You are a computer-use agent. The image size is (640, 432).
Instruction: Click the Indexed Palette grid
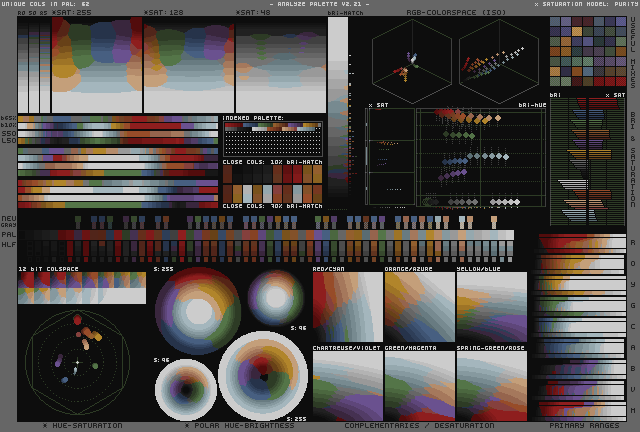[x=272, y=139]
